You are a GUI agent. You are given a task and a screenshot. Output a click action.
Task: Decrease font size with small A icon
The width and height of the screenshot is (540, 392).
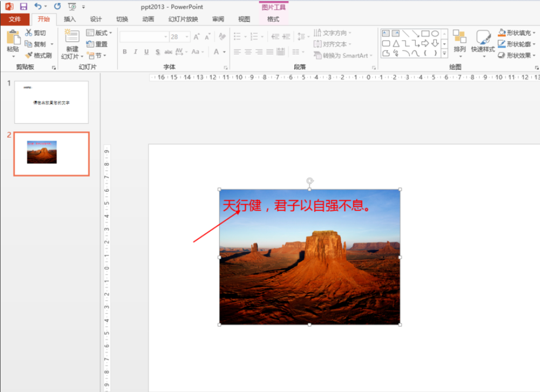point(207,37)
